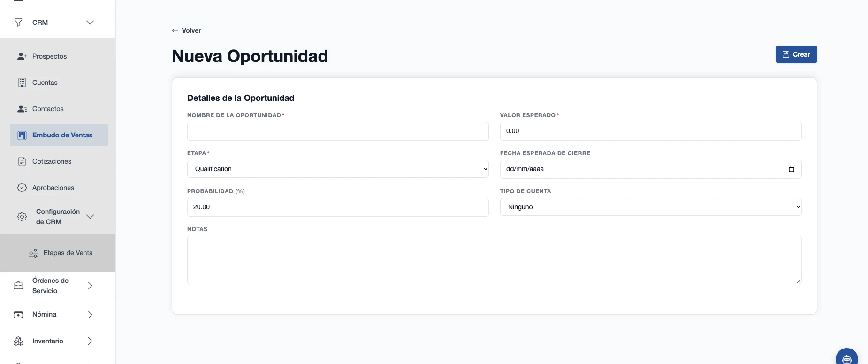Click the Nómina cash icon

click(x=18, y=315)
